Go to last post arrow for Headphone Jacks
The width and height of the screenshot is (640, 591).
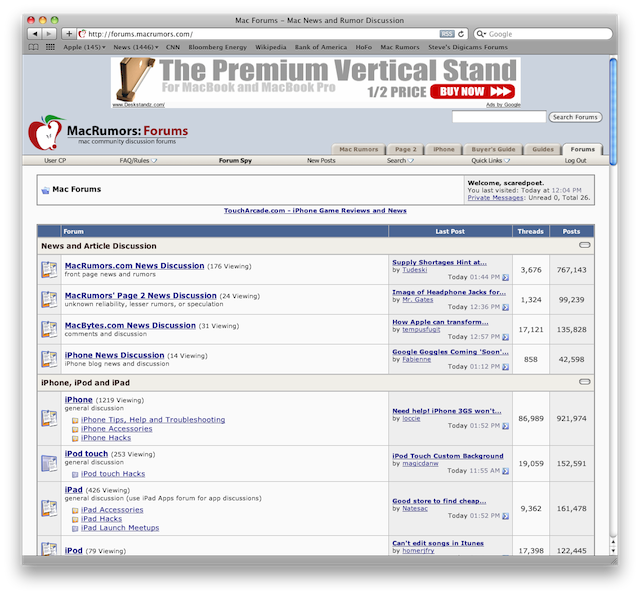tap(505, 307)
